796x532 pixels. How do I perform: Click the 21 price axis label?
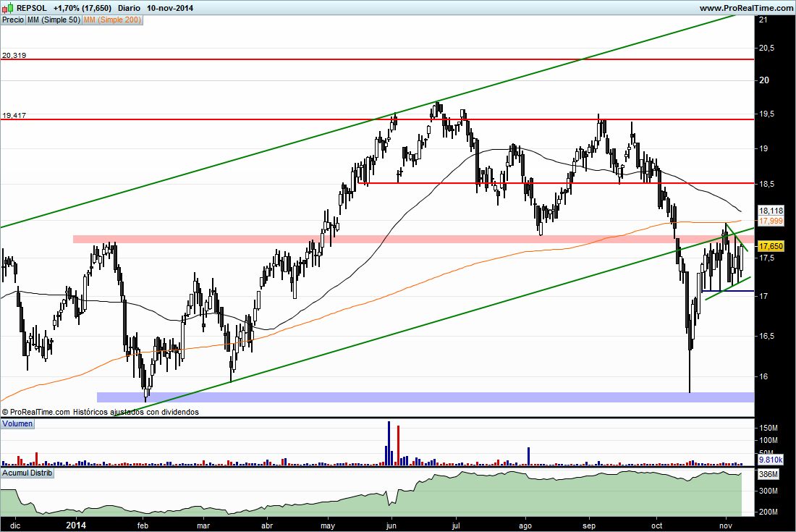click(763, 20)
